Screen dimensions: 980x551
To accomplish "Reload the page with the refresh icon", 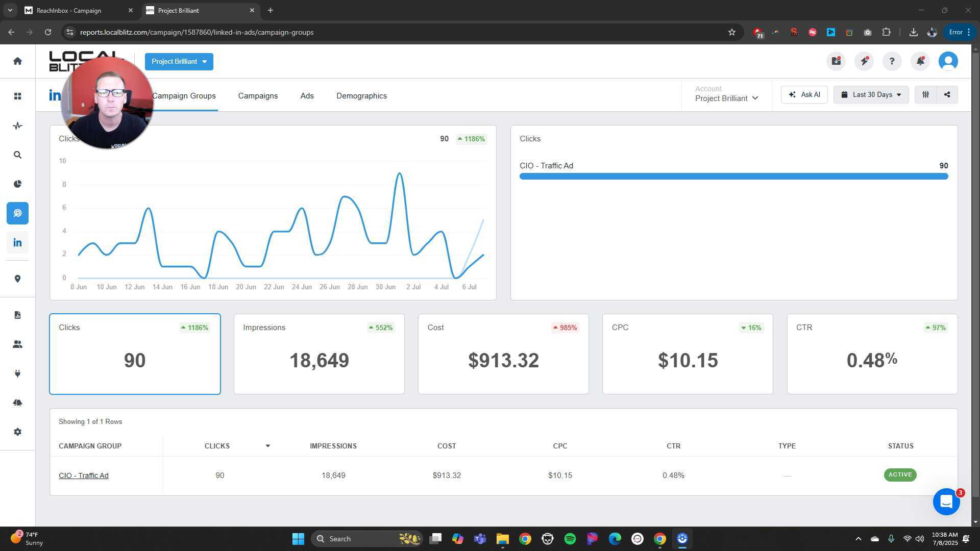I will click(x=48, y=32).
